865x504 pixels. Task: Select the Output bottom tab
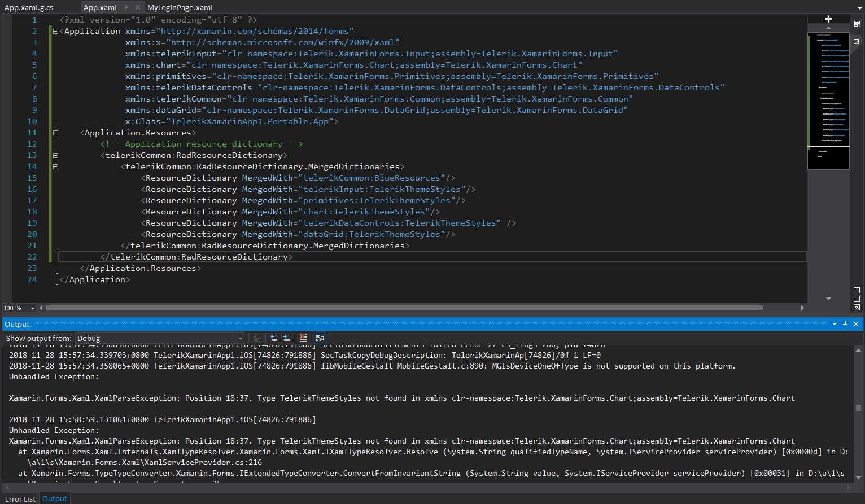coord(55,499)
